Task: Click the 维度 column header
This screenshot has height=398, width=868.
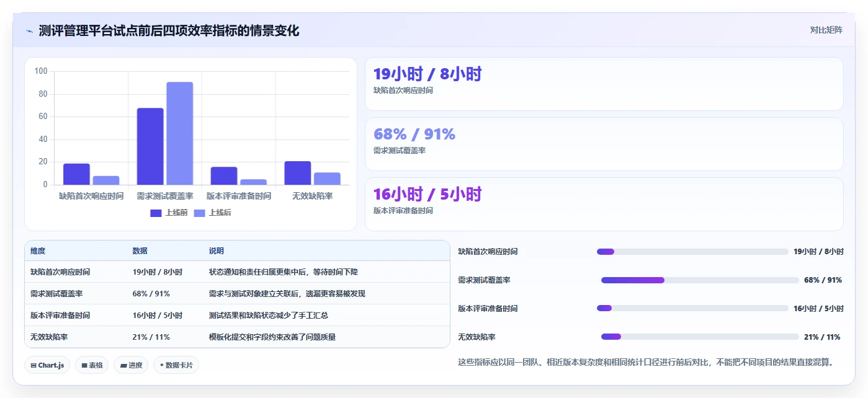Action: tap(38, 251)
